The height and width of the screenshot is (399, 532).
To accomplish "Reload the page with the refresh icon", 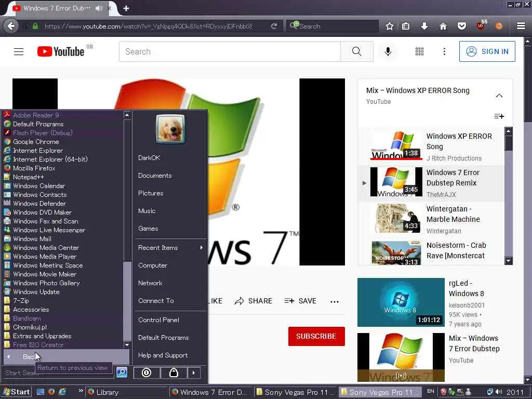I will click(274, 26).
